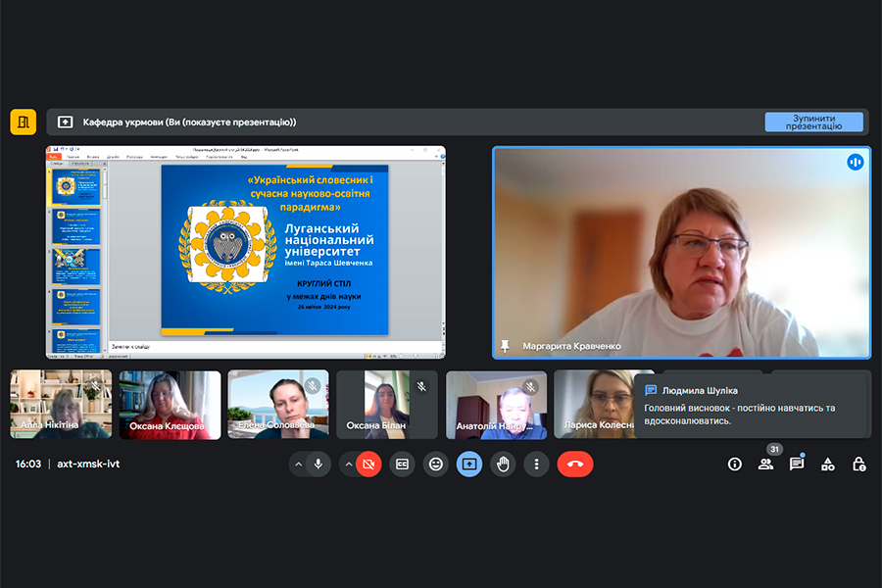Open meeting details info icon
This screenshot has height=588, width=882.
(x=735, y=465)
